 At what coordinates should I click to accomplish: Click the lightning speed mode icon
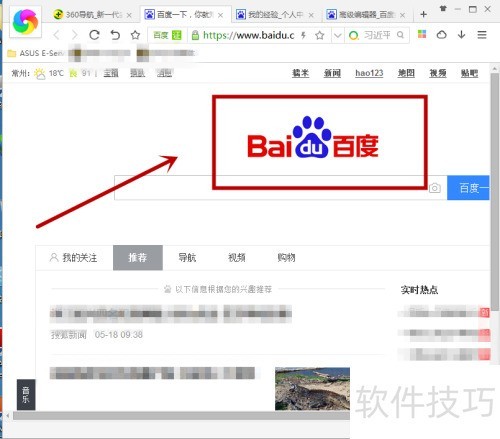(x=303, y=35)
